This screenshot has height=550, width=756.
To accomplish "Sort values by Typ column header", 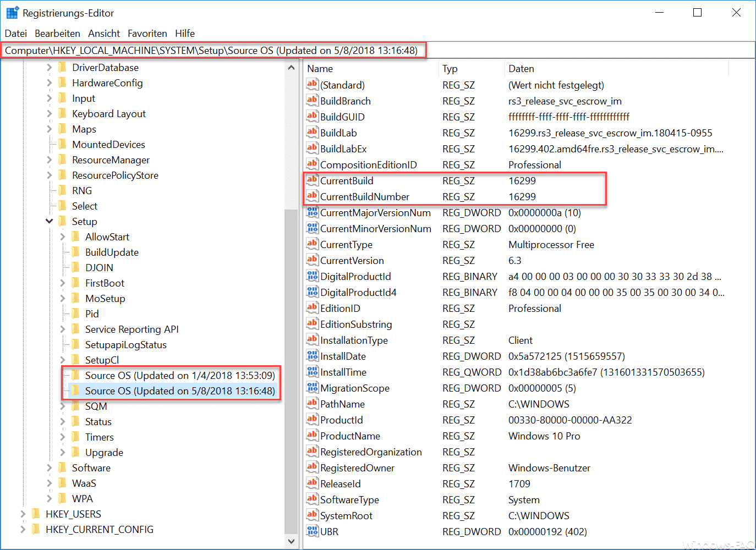I will pyautogui.click(x=472, y=69).
